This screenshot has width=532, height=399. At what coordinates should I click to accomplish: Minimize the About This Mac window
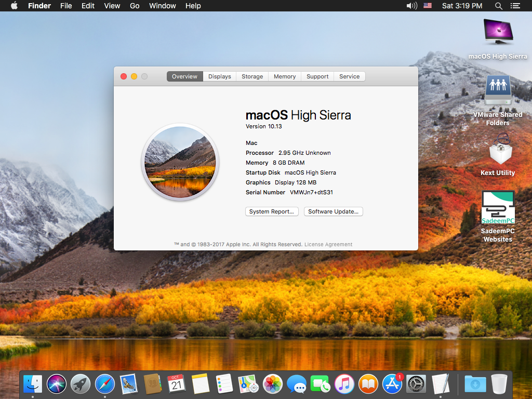coord(134,76)
